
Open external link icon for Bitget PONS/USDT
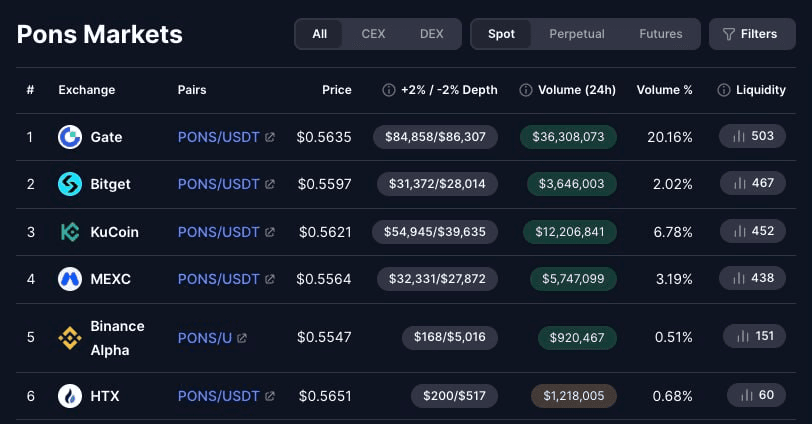tap(270, 184)
